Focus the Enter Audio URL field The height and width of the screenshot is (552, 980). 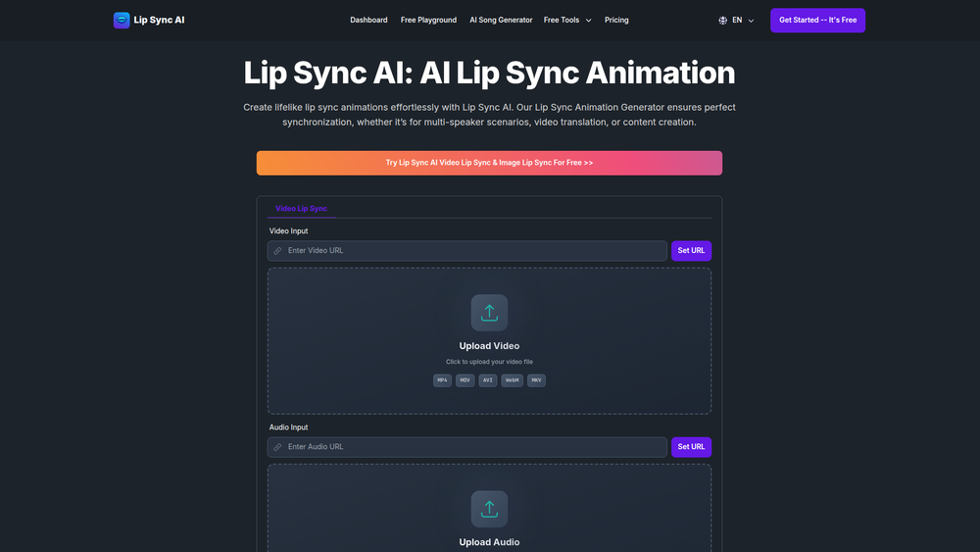[466, 447]
